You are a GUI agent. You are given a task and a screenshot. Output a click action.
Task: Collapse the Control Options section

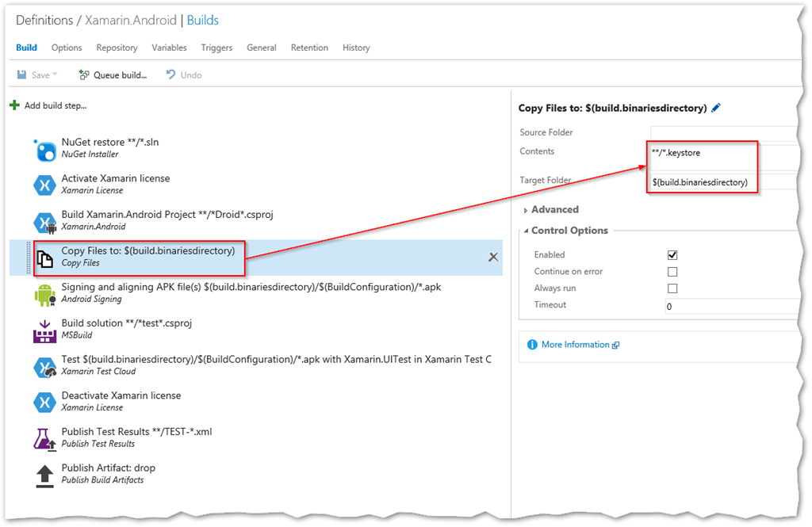569,231
